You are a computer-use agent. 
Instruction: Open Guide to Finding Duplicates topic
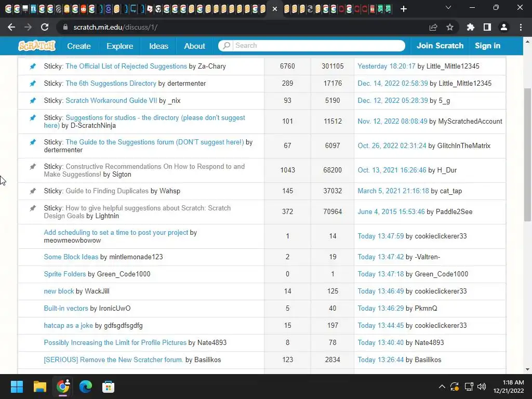(x=107, y=191)
